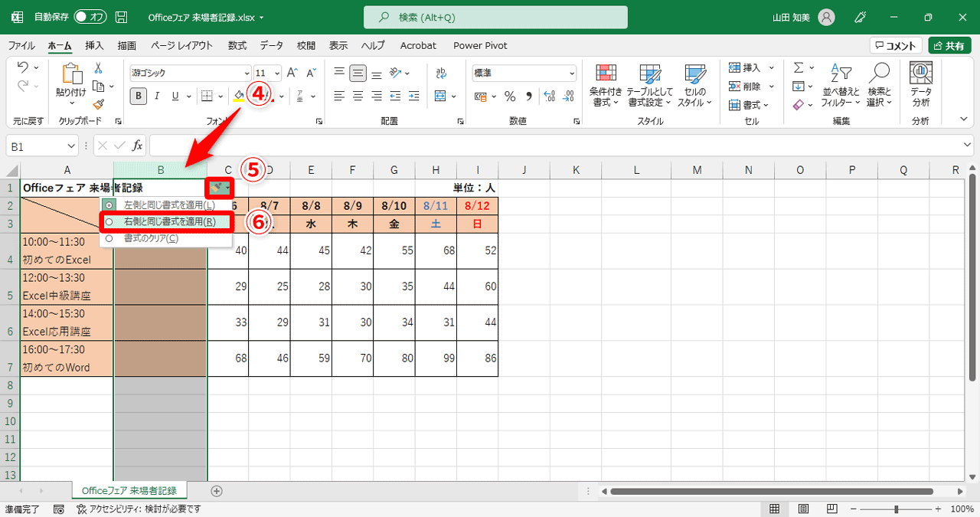The height and width of the screenshot is (517, 980).
Task: Click the Cut scissors icon
Action: click(98, 68)
